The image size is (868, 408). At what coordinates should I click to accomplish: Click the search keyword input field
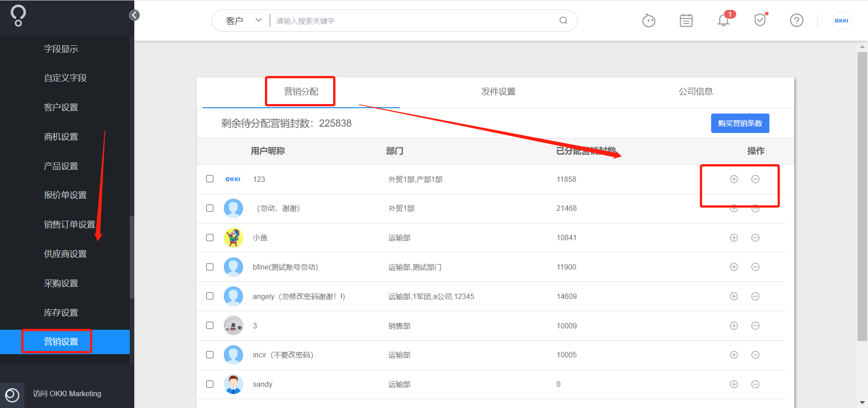pos(414,21)
